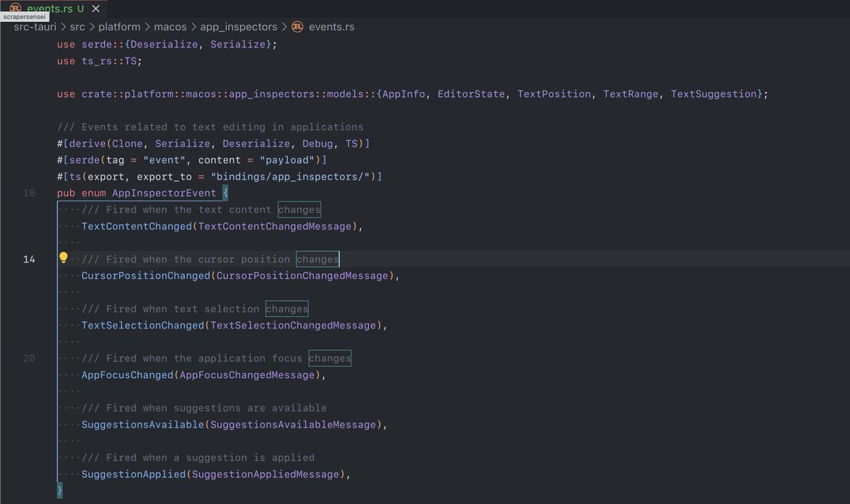
Task: Click the derive attribute line
Action: 213,144
